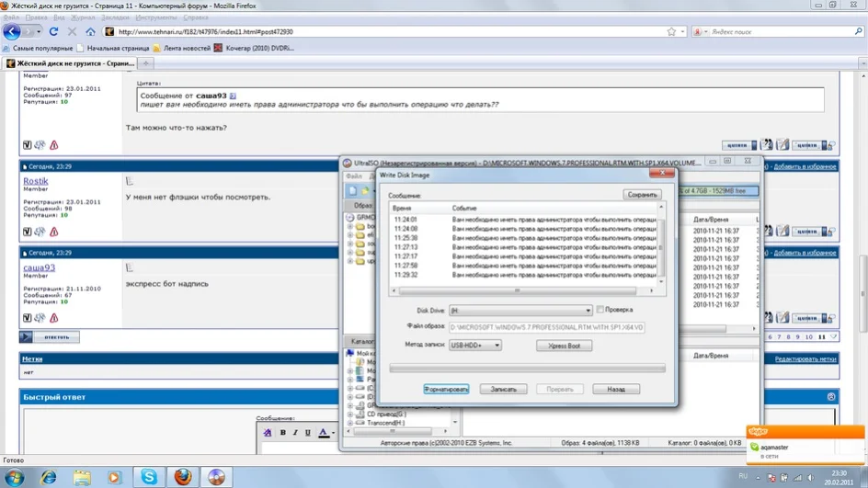This screenshot has height=488, width=868.
Task: Click the bold B icon in quick reply
Action: pos(282,433)
